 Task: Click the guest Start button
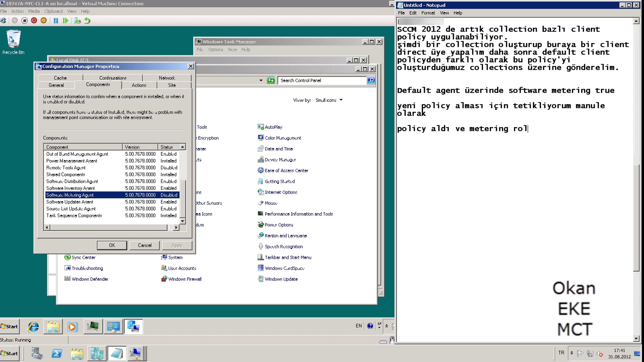(x=10, y=327)
